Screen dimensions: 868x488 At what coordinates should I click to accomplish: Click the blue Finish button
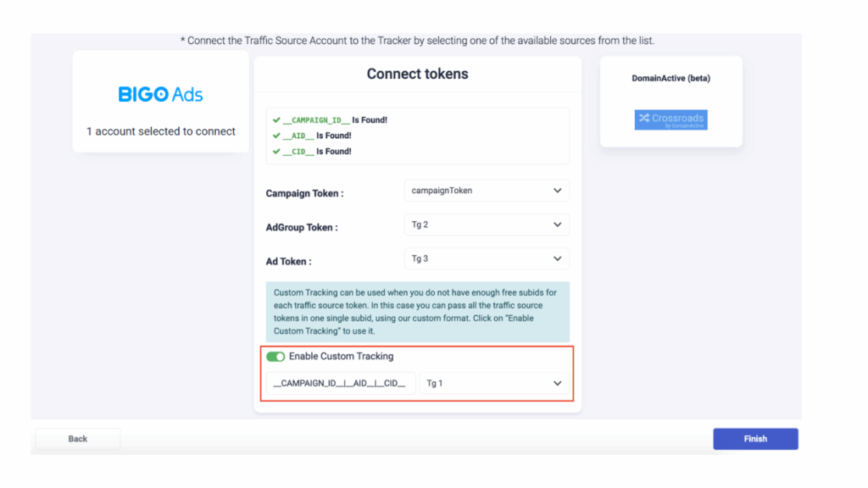[755, 439]
